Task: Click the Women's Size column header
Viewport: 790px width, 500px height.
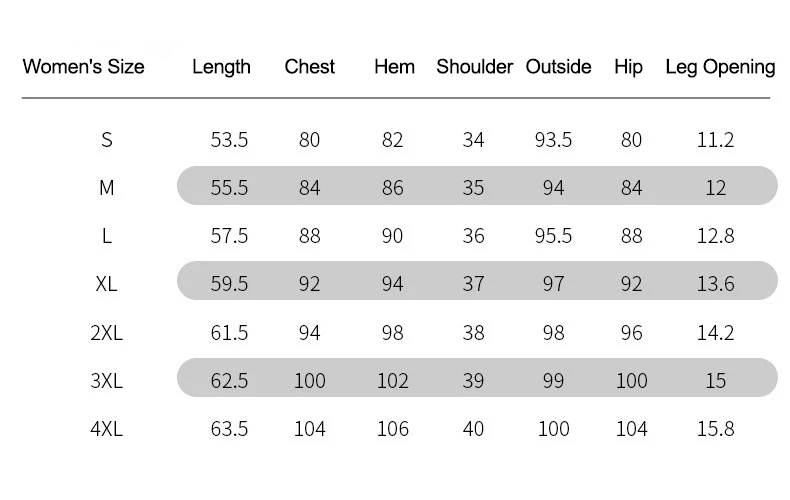Action: tap(84, 67)
